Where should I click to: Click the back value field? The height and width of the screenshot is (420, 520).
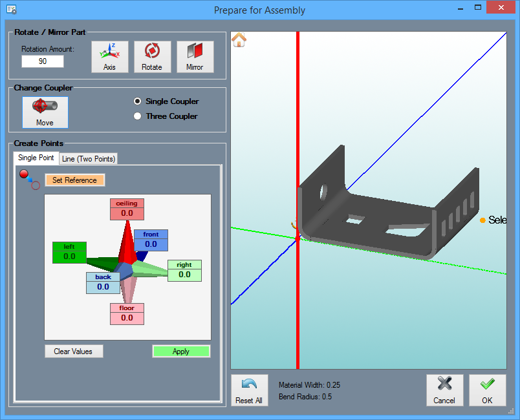[x=103, y=287]
